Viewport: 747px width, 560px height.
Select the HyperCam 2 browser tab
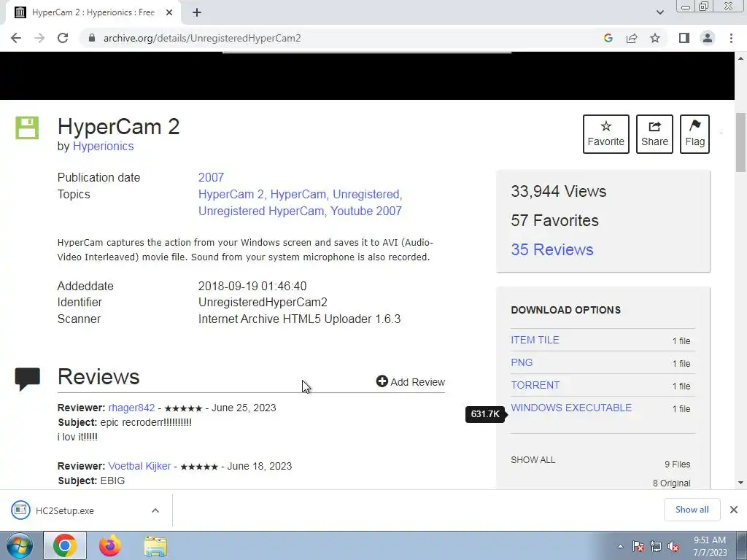pyautogui.click(x=93, y=12)
